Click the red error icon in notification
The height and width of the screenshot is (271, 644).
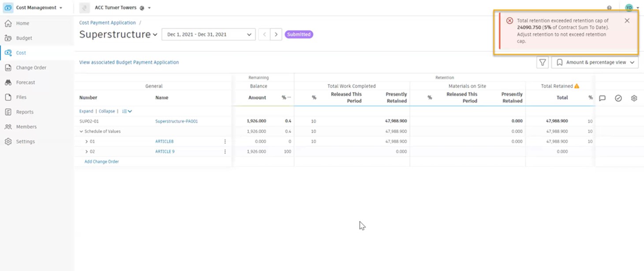coord(509,21)
